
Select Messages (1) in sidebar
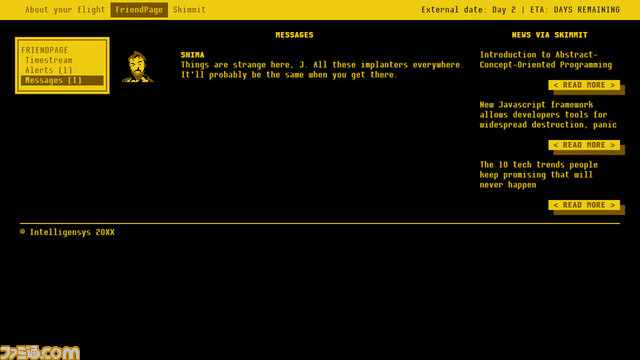pos(62,80)
